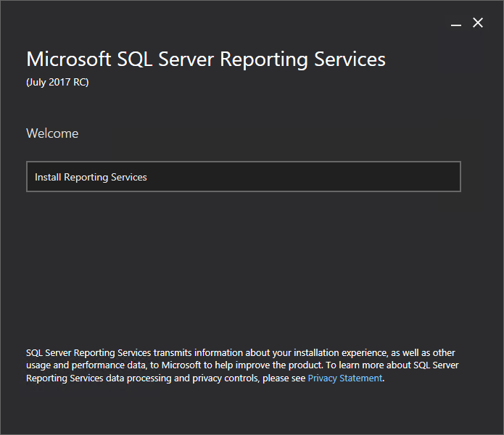The width and height of the screenshot is (504, 435).
Task: Click the blank area below the install button
Action: [243, 261]
